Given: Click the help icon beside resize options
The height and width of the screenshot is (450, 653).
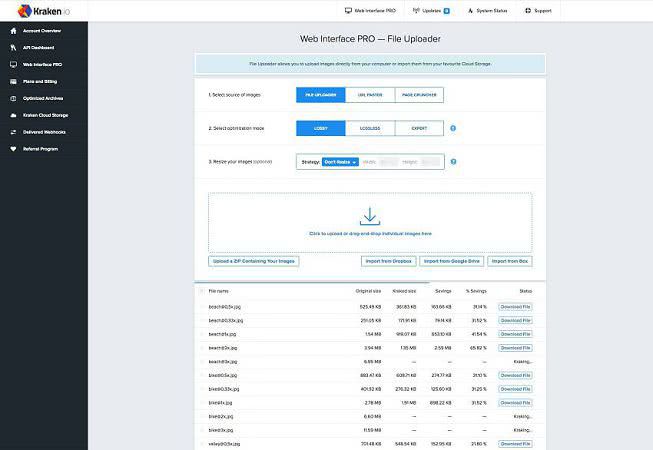Looking at the screenshot, I should click(x=454, y=161).
